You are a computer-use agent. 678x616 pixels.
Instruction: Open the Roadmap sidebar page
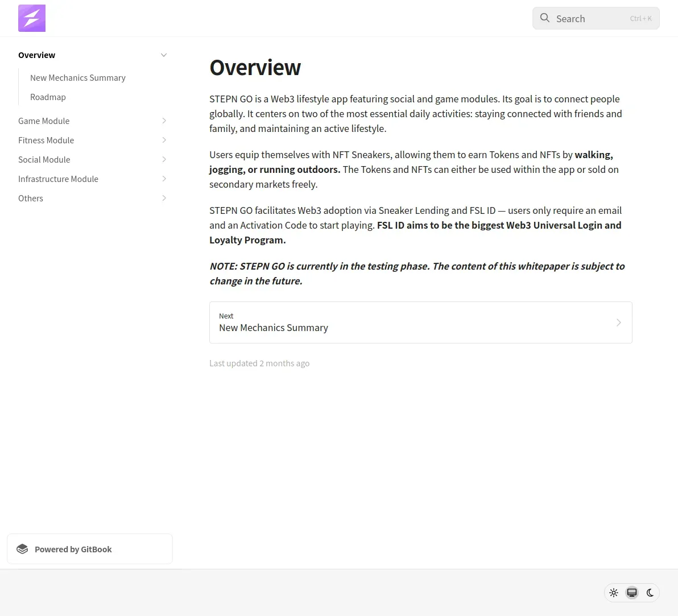point(48,97)
